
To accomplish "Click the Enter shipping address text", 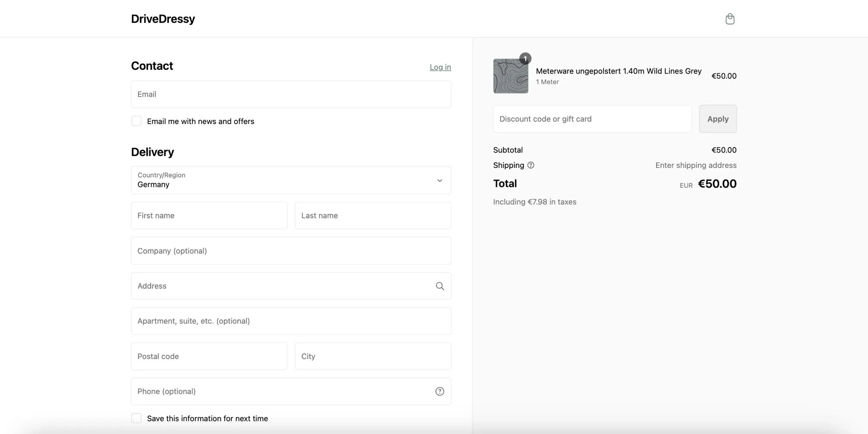I will tap(696, 165).
